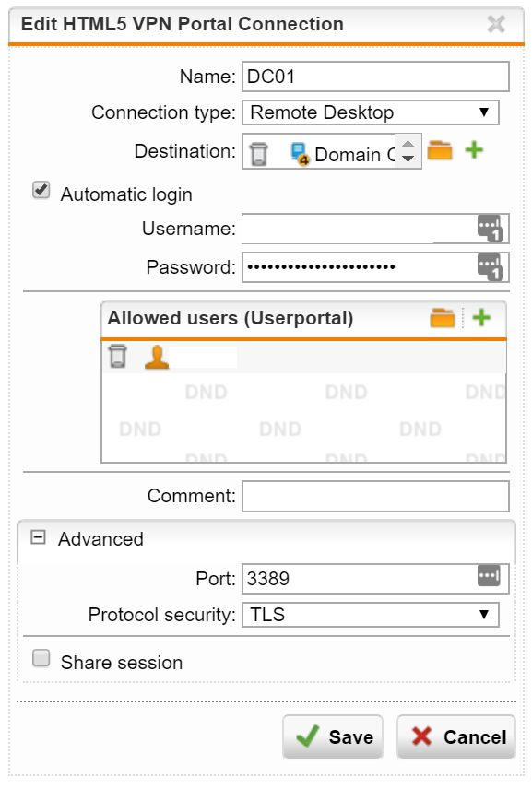Remove the Domain Controller destination with trash icon
This screenshot has height=789, width=532.
tap(259, 154)
